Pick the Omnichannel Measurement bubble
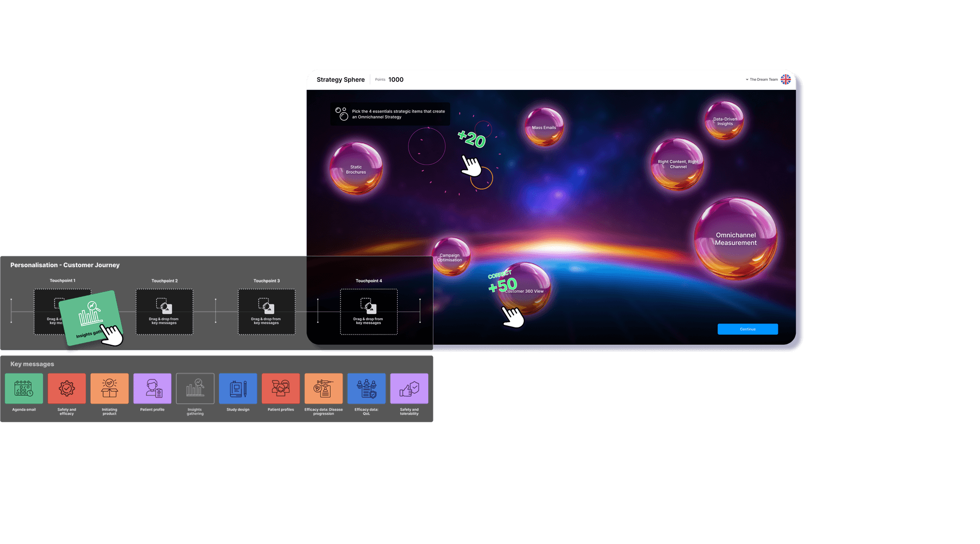The image size is (980, 544). click(x=736, y=239)
